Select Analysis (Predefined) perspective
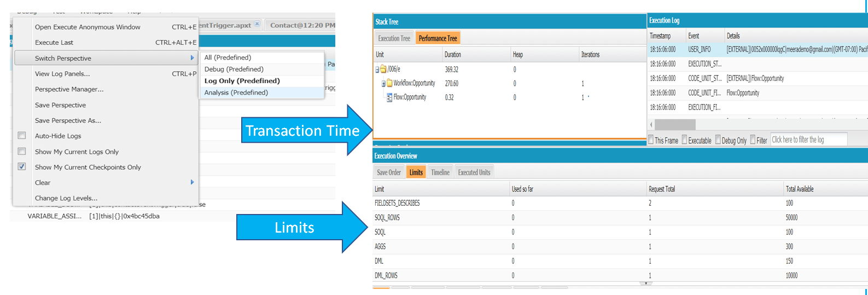This screenshot has height=295, width=868. point(236,92)
